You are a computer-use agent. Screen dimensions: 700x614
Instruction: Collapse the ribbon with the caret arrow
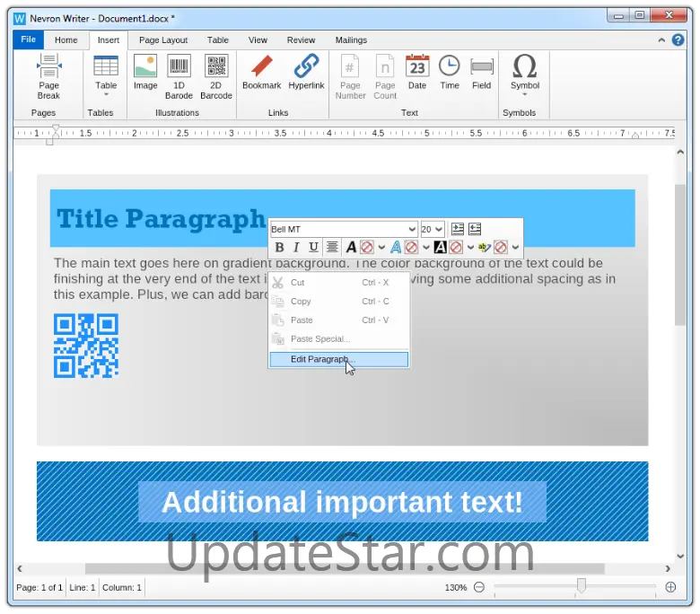click(x=661, y=40)
